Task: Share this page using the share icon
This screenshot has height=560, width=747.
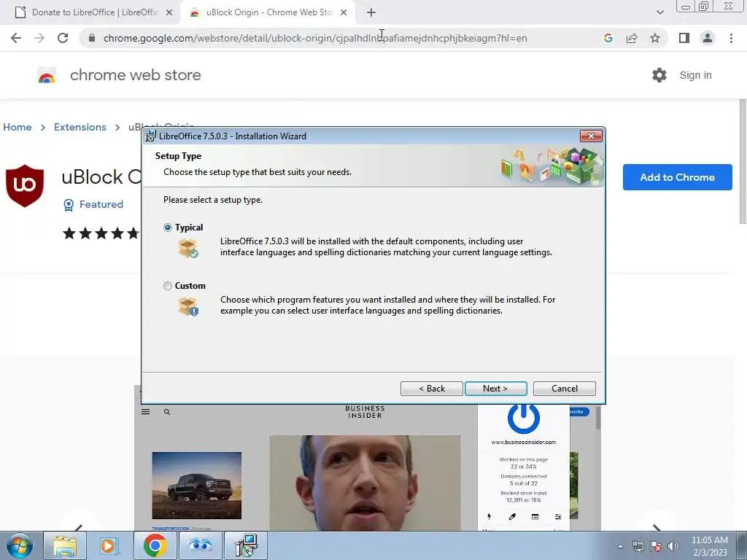Action: tap(632, 38)
